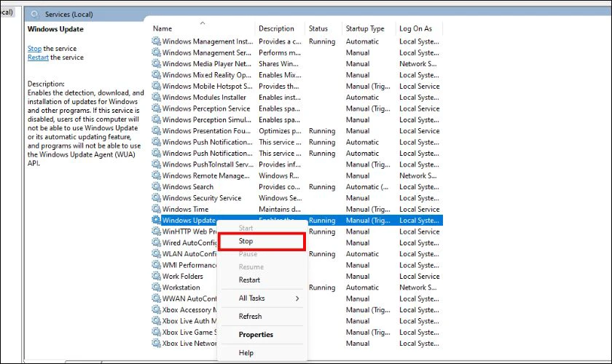This screenshot has width=612, height=364.
Task: Select the Windows Time service name
Action: coord(185,209)
